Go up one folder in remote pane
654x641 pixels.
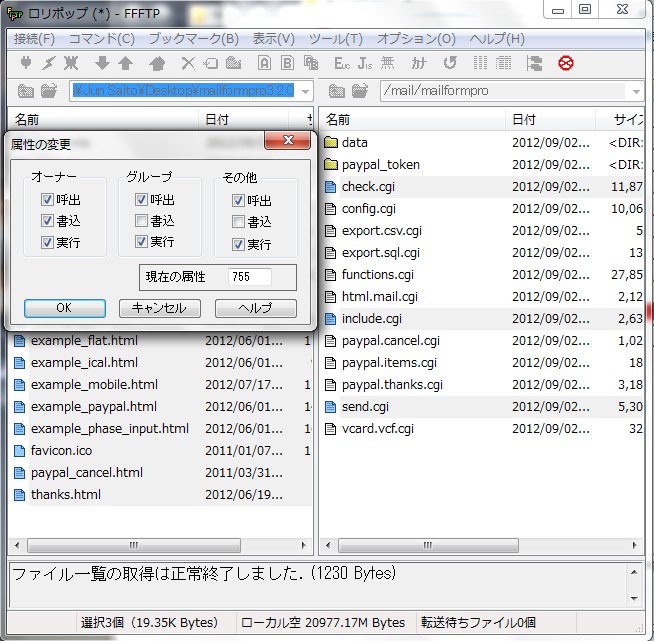[337, 90]
